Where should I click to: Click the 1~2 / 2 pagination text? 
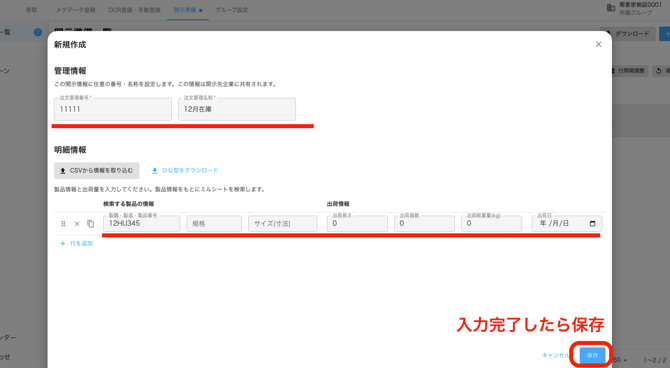(x=655, y=360)
